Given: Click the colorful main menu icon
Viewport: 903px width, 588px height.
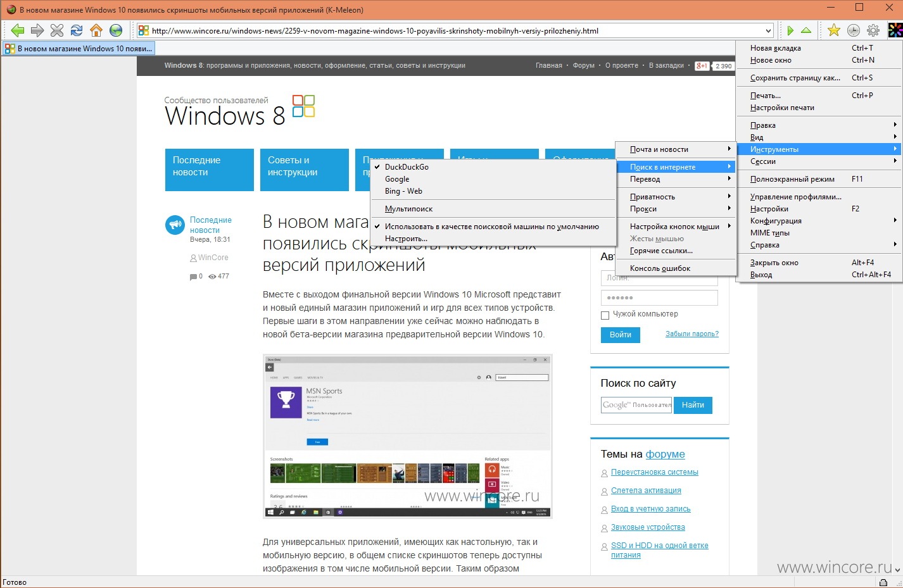Looking at the screenshot, I should click(895, 30).
